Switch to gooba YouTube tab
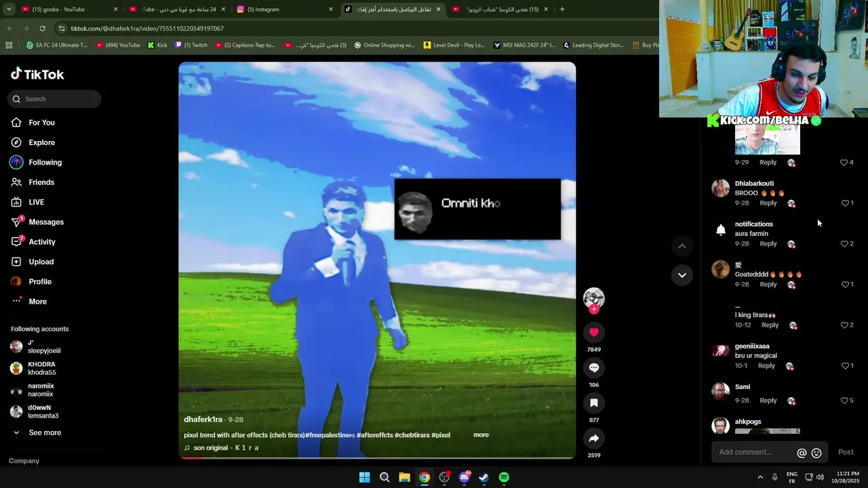 click(68, 9)
